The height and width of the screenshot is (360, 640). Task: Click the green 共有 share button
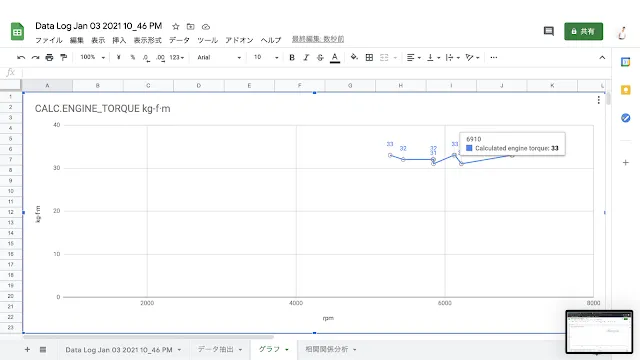pos(583,31)
